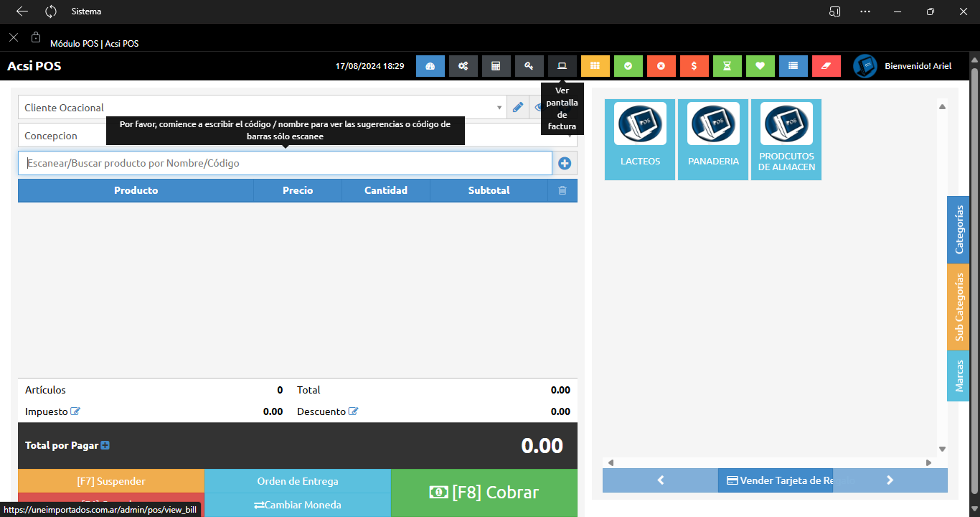The image size is (980, 517).
Task: Click the green heart icon
Action: [x=760, y=66]
